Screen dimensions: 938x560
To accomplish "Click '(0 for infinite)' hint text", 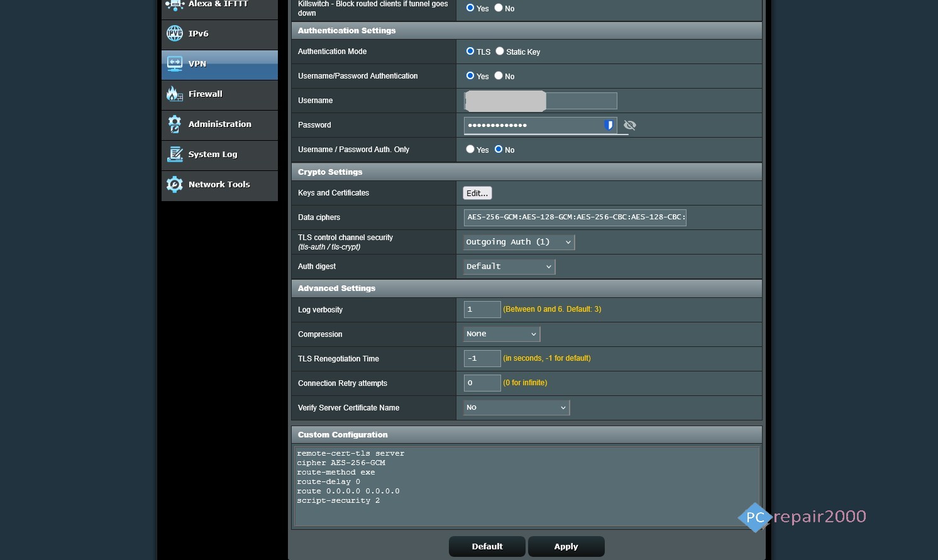I will [525, 383].
